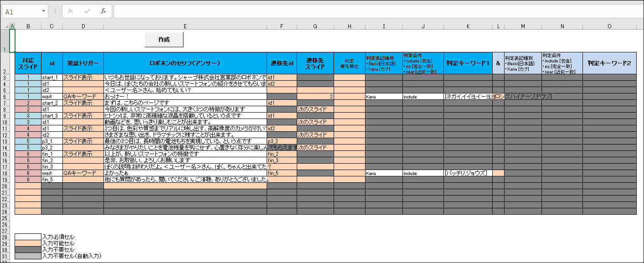Click the 作成 button
The width and height of the screenshot is (644, 263).
pyautogui.click(x=164, y=40)
